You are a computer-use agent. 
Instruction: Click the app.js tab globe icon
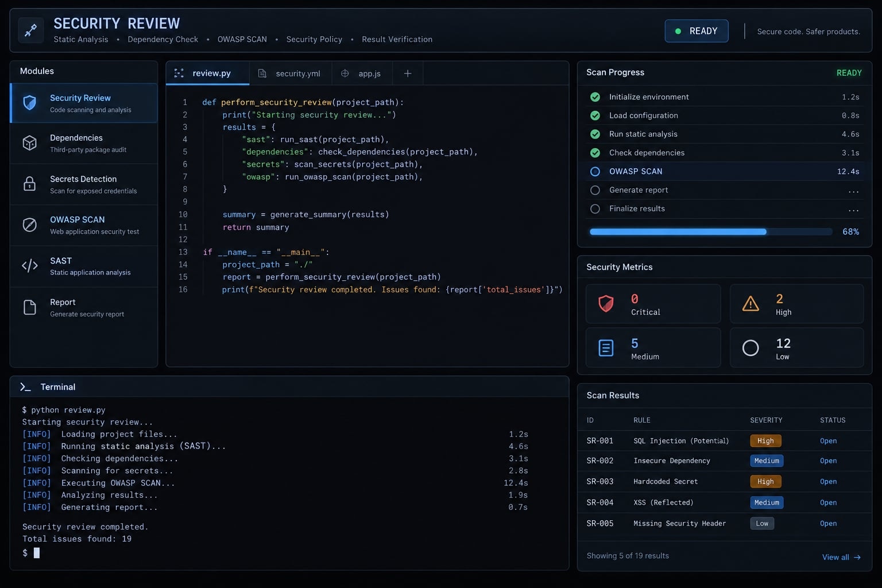point(345,73)
